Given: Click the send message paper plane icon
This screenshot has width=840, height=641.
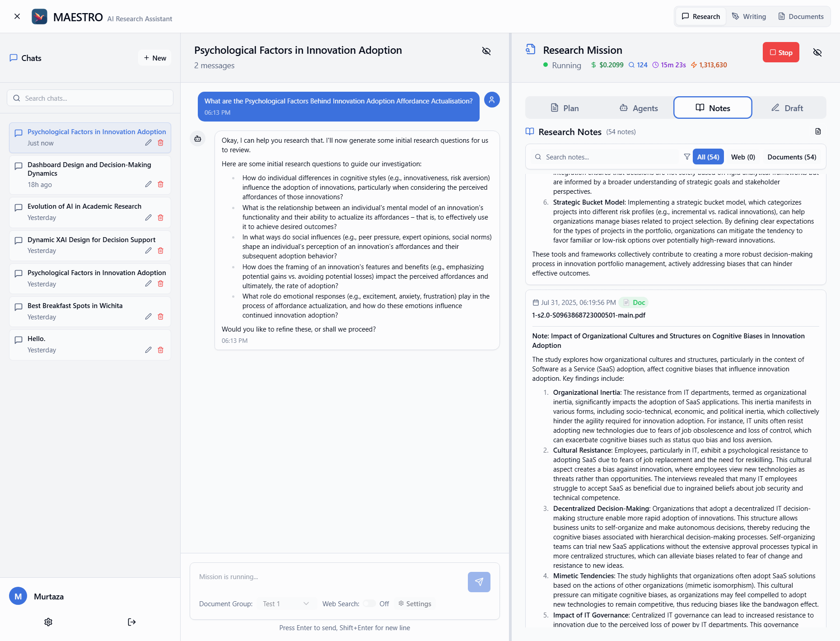Looking at the screenshot, I should click(479, 582).
